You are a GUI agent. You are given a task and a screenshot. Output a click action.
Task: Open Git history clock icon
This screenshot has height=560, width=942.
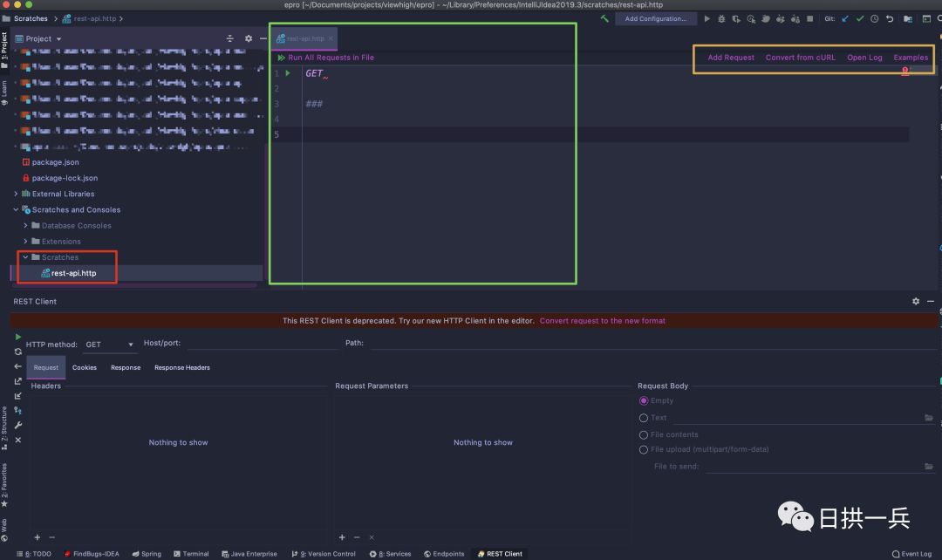pyautogui.click(x=875, y=18)
